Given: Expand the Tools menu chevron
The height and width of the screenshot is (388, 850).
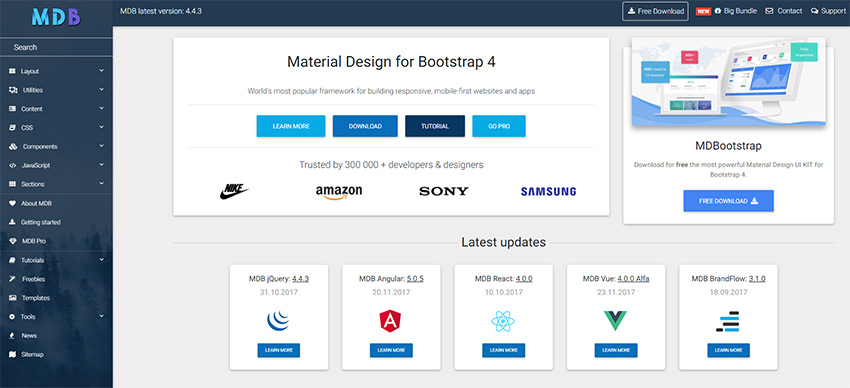Looking at the screenshot, I should click(101, 316).
